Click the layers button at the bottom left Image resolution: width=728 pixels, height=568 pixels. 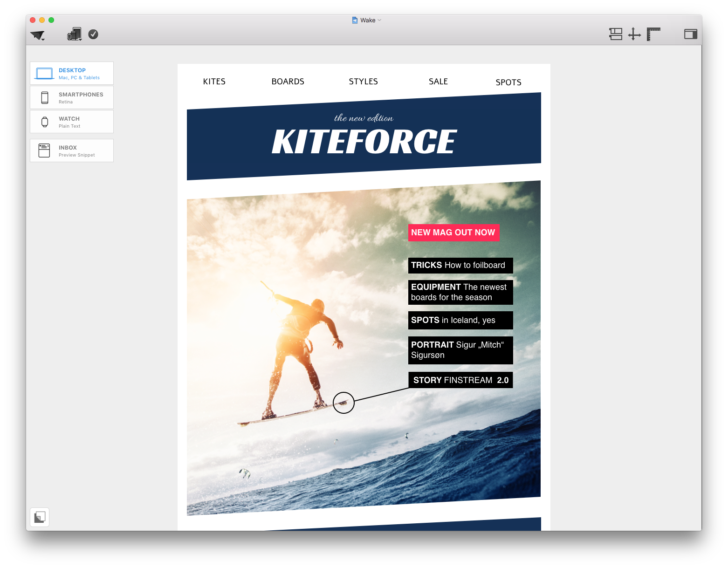(x=40, y=517)
